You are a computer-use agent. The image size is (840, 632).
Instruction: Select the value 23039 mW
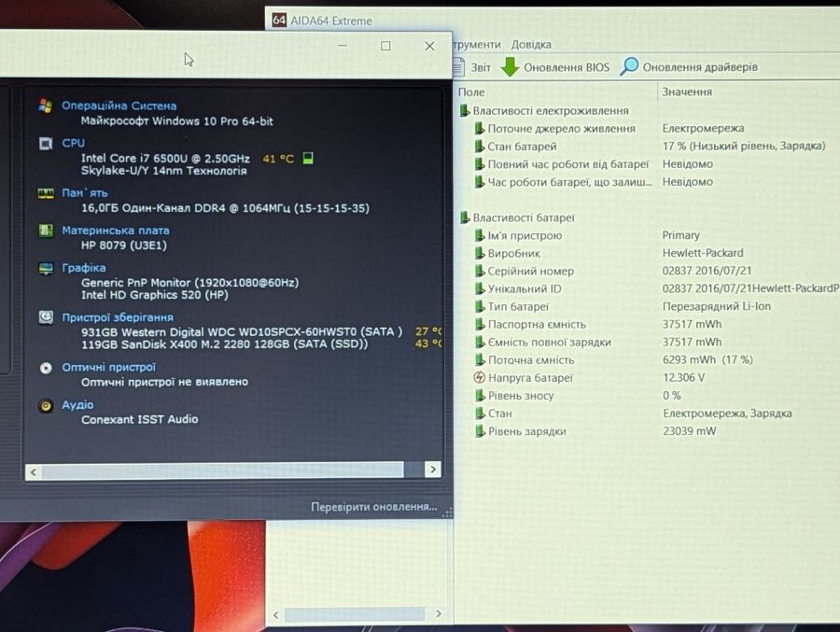[x=690, y=431]
